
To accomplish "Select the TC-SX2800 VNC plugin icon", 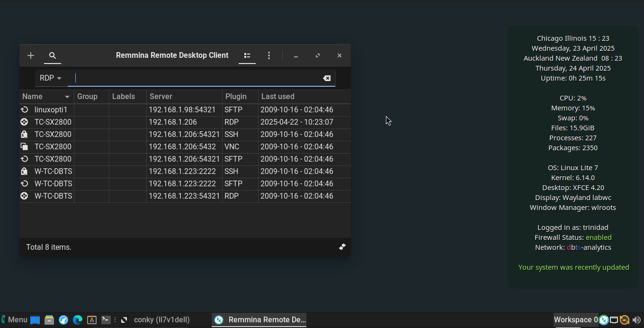I will (x=24, y=146).
